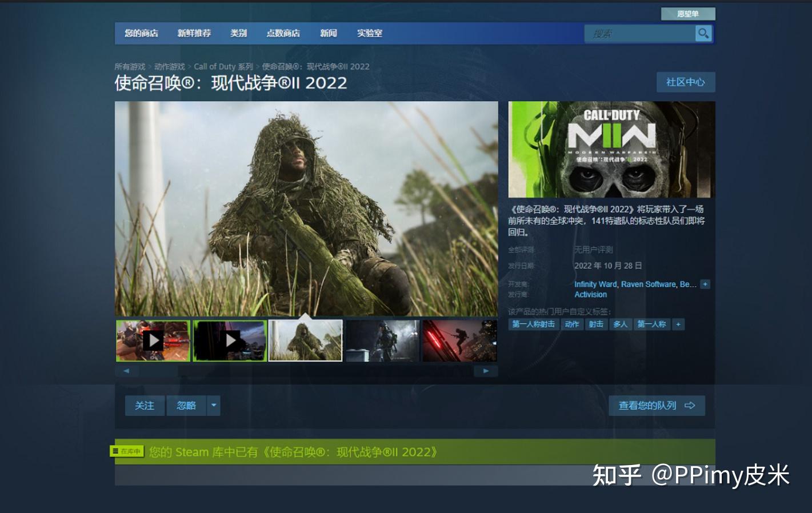Click the 在库中 list icon
The width and height of the screenshot is (812, 513).
(x=115, y=451)
